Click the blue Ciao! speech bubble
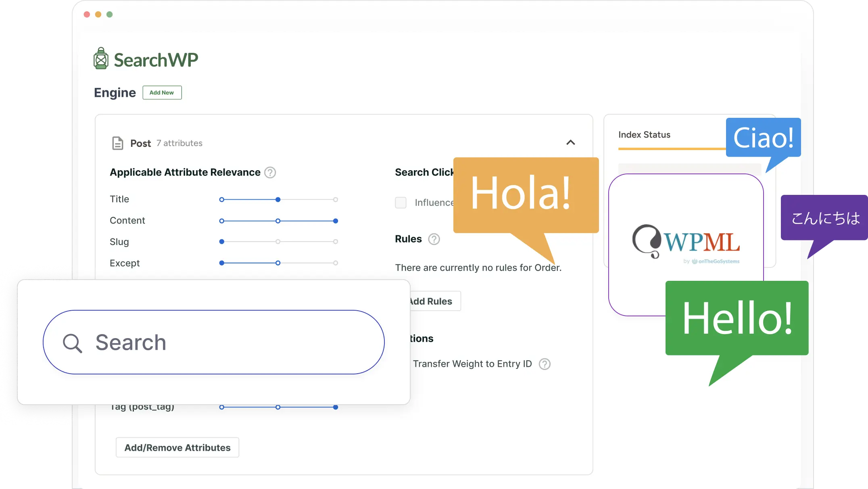This screenshot has width=868, height=489. click(x=763, y=138)
